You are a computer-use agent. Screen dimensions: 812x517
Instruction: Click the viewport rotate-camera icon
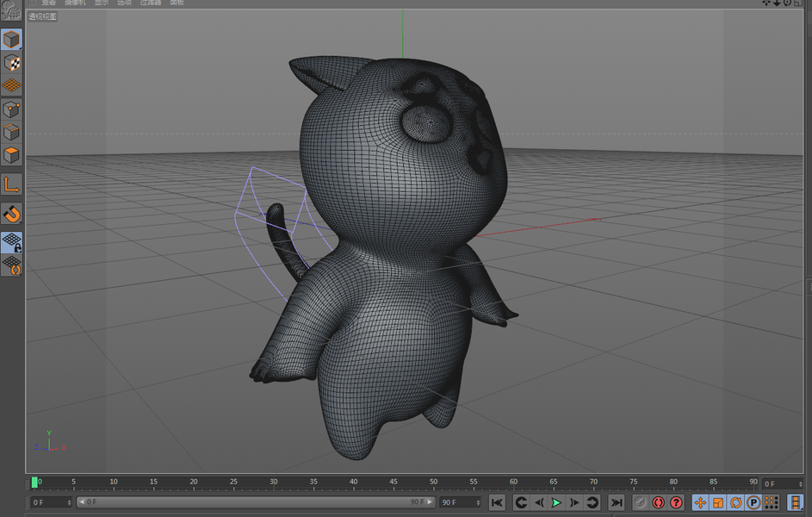tap(787, 3)
